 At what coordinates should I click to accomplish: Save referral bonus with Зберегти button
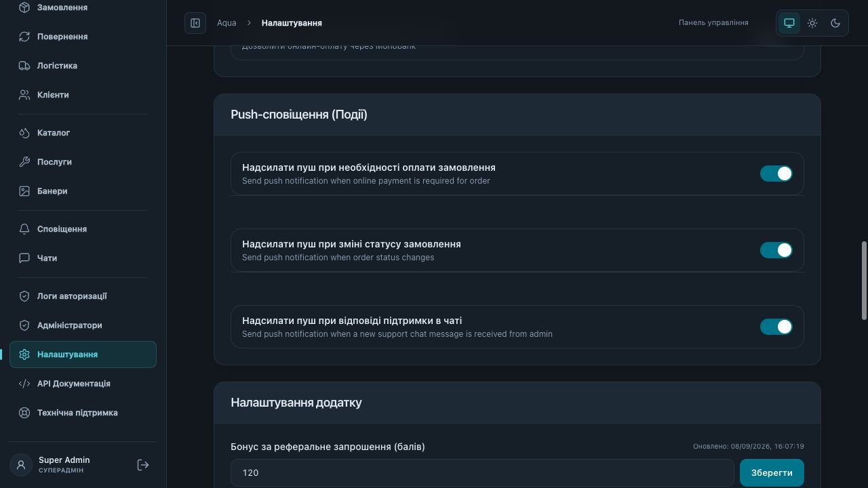[772, 472]
